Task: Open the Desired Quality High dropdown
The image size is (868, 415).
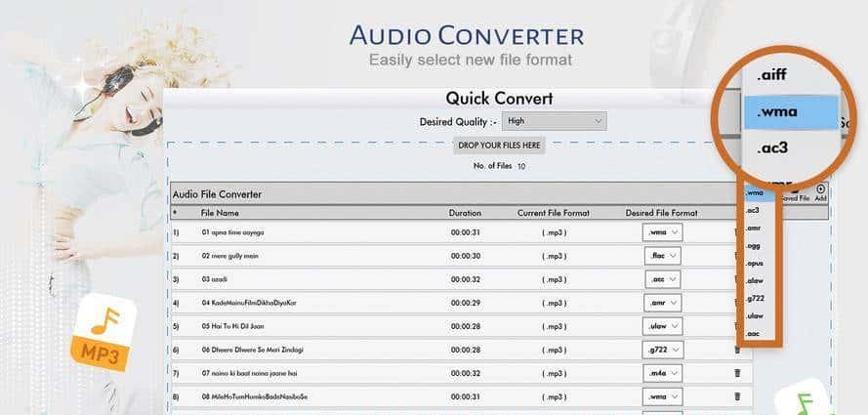Action: (x=555, y=121)
